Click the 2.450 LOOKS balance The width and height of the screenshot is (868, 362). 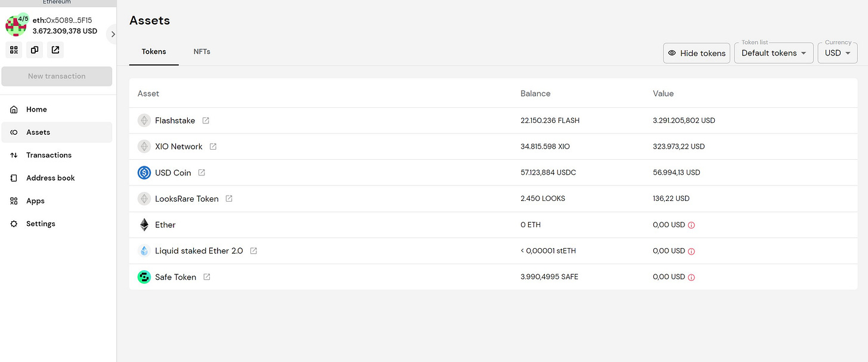(542, 199)
